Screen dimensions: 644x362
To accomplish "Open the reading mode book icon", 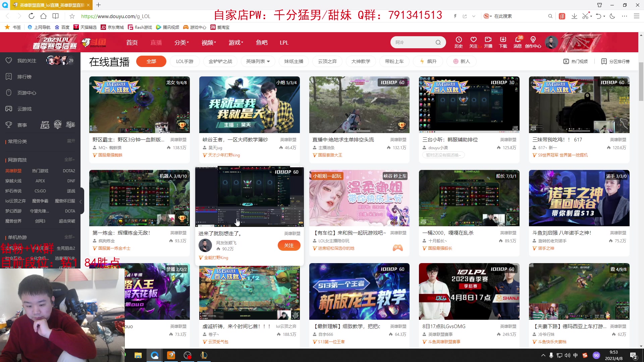I will coord(56,16).
